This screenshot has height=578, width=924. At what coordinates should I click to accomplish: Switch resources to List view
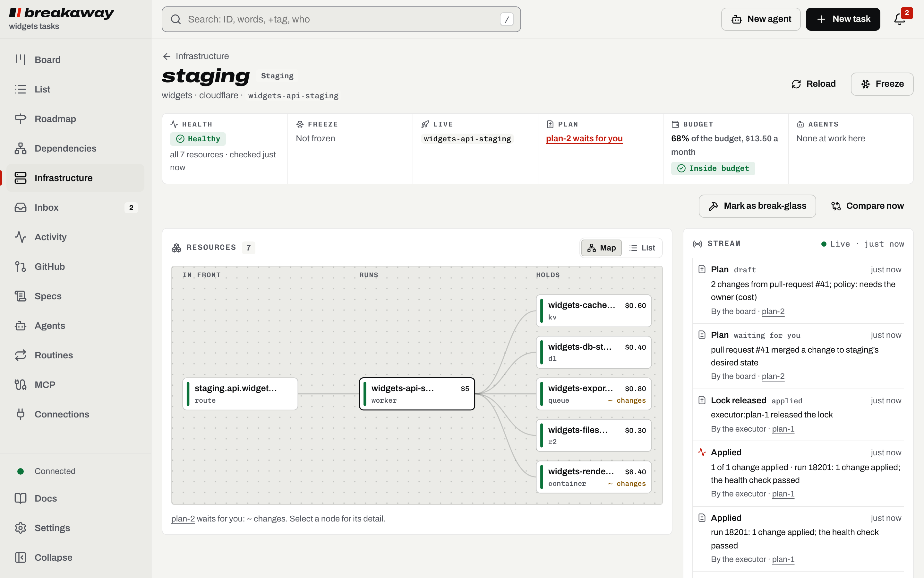[642, 248]
